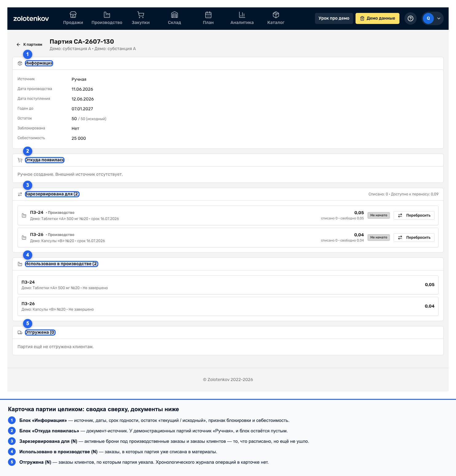The height and width of the screenshot is (476, 456).
Task: Select the Закупки menu label
Action: pos(141,22)
